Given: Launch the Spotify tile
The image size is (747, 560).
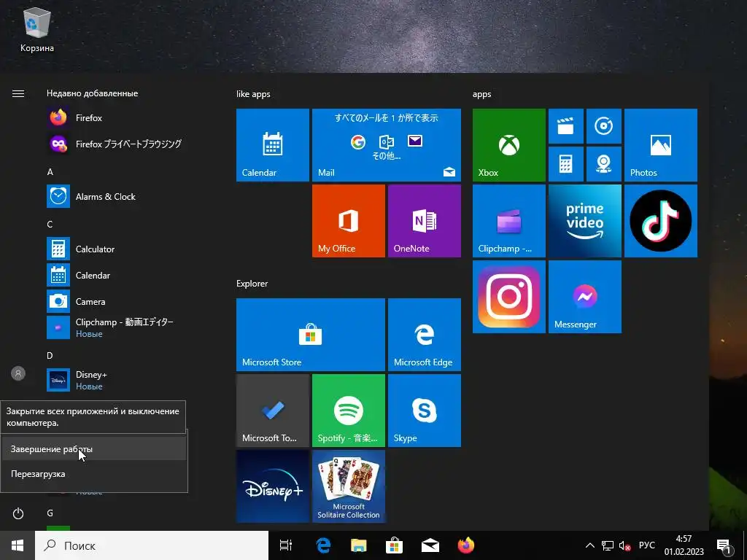Looking at the screenshot, I should coord(348,411).
